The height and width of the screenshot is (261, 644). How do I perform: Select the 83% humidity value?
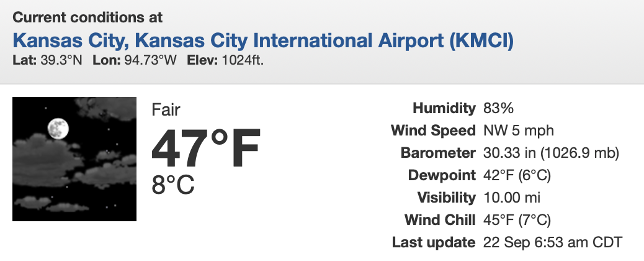[498, 109]
